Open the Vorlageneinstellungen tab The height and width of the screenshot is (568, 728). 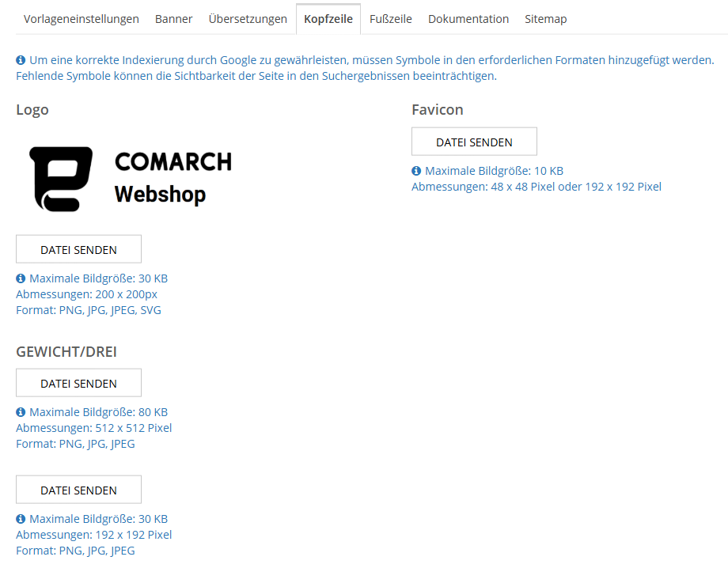(82, 19)
